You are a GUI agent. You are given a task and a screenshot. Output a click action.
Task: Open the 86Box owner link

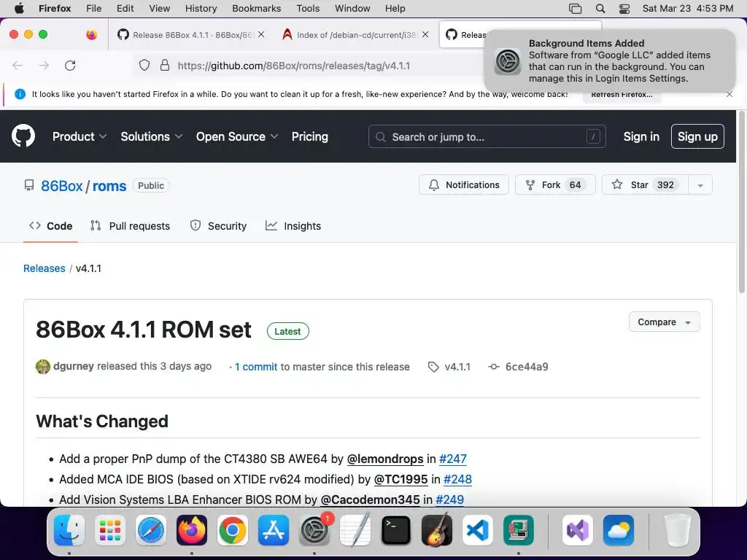62,186
